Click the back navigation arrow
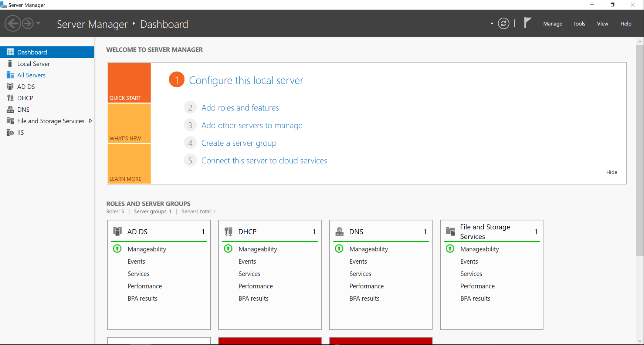 tap(13, 24)
